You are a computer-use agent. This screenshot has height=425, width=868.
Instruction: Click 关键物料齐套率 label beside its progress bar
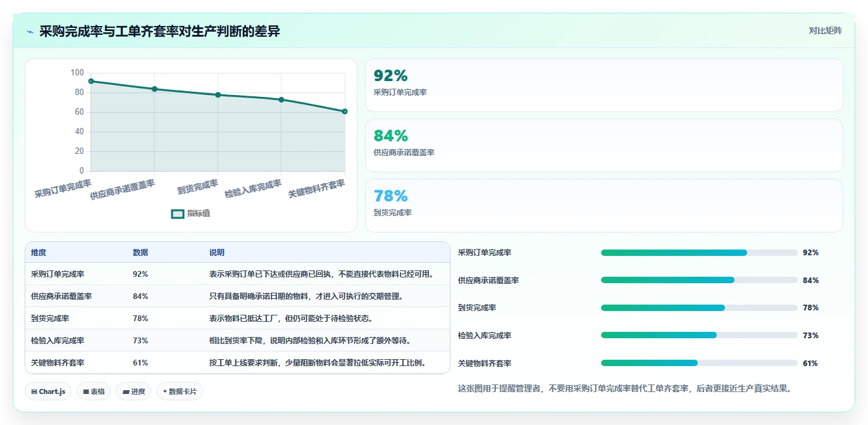click(x=485, y=364)
